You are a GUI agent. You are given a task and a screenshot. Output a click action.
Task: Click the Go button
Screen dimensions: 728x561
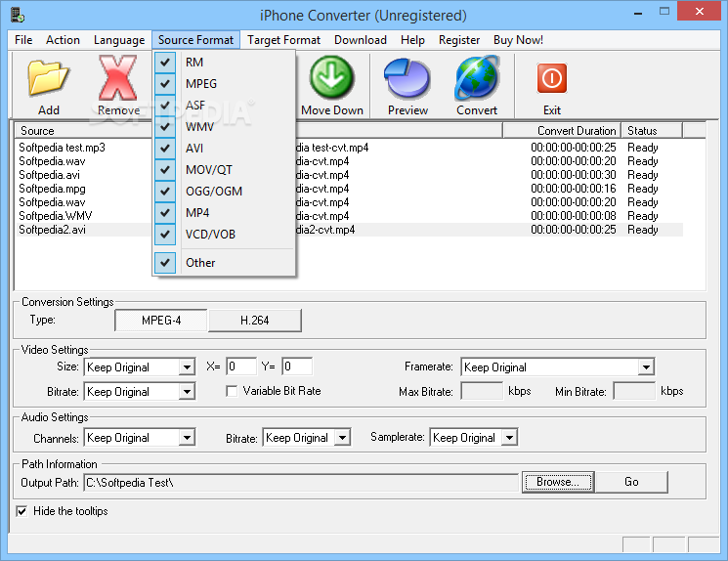point(631,482)
